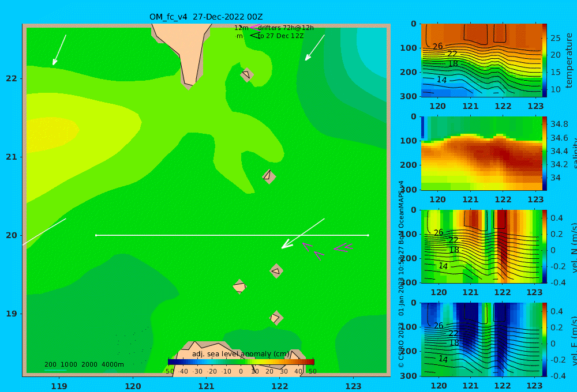Viewport: 577px width, 392px height.
Task: Open the temperature cross-section panel
Action: (481, 61)
